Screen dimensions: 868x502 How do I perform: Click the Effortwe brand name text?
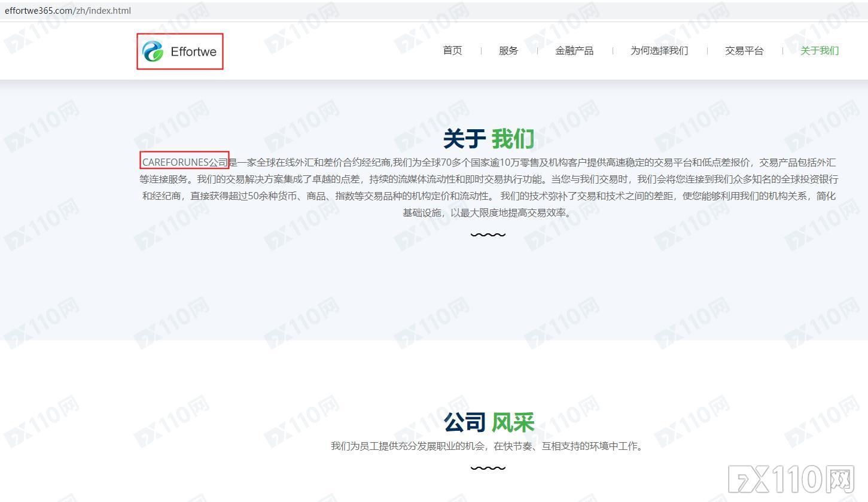point(193,51)
